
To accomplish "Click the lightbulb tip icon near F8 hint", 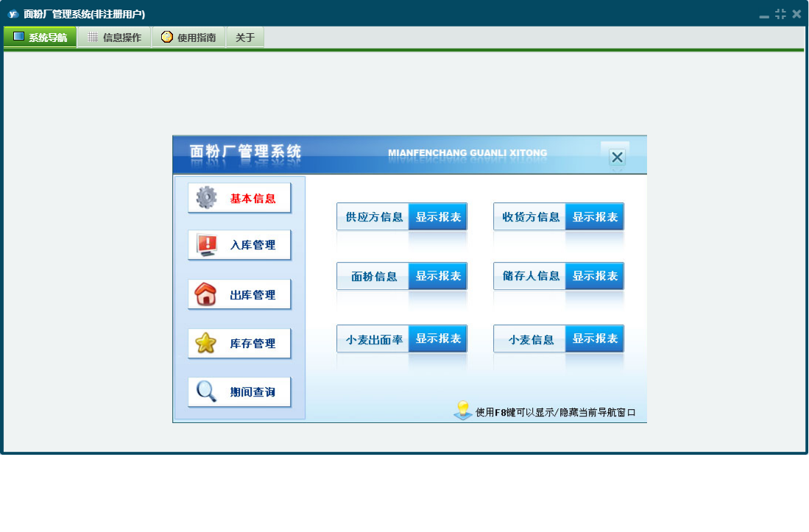I will [x=463, y=411].
